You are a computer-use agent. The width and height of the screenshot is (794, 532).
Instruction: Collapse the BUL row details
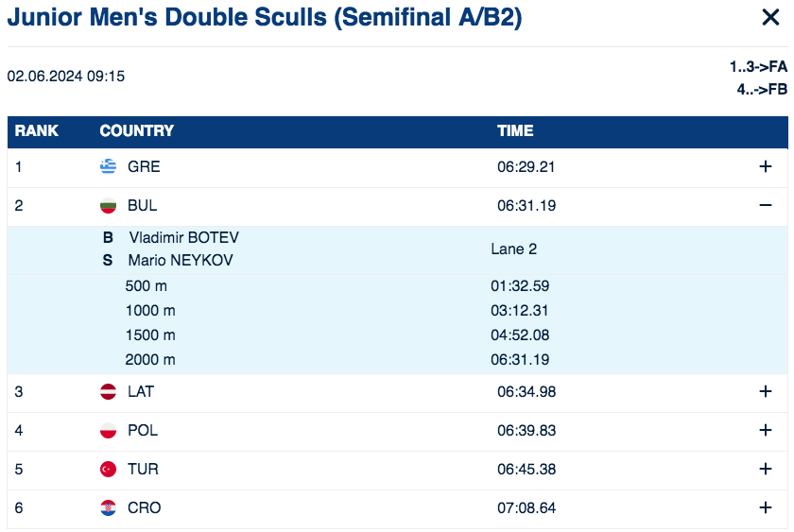click(766, 205)
